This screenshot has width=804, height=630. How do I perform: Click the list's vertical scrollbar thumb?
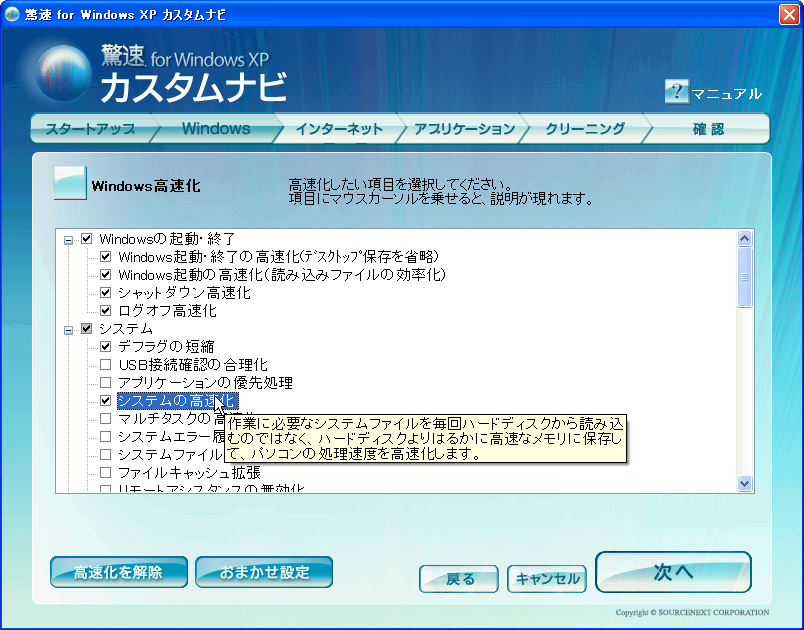[x=744, y=277]
